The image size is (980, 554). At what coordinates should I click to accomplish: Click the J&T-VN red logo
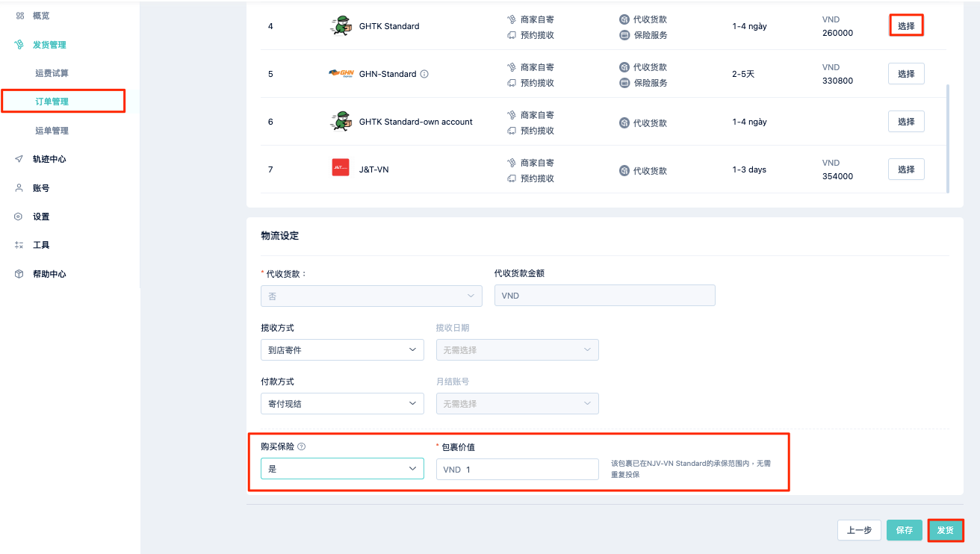coord(341,168)
